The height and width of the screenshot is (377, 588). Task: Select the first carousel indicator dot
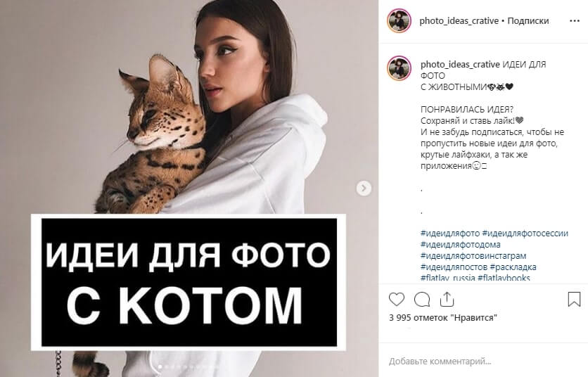(160, 367)
